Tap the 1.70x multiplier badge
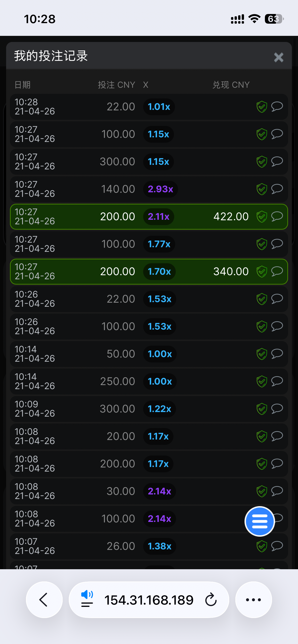The image size is (298, 644). point(159,272)
